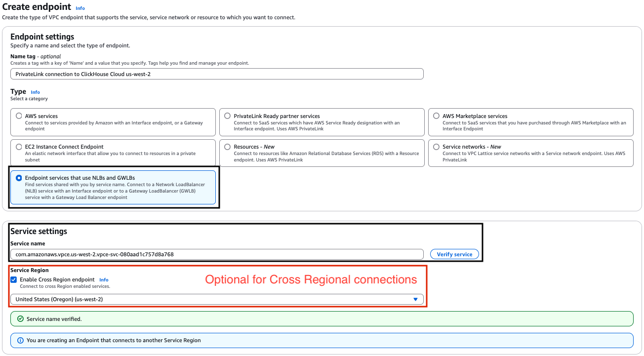Select Service networks - New category

(x=436, y=147)
